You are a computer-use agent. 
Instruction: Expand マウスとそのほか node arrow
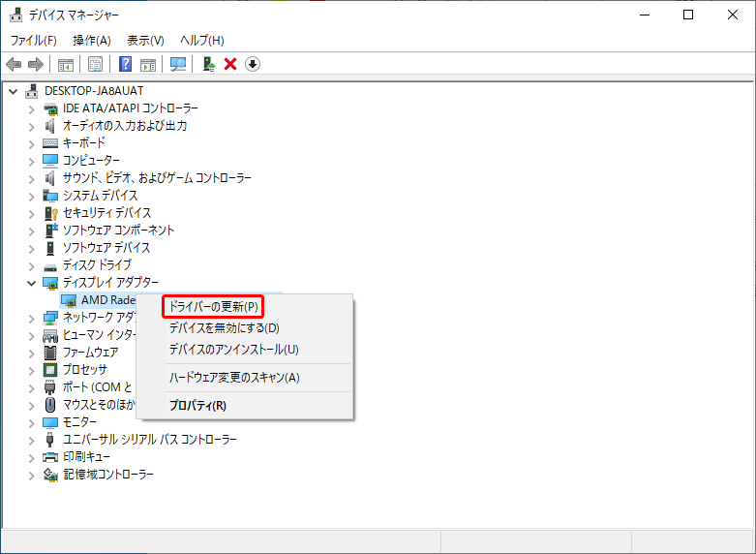click(x=31, y=406)
